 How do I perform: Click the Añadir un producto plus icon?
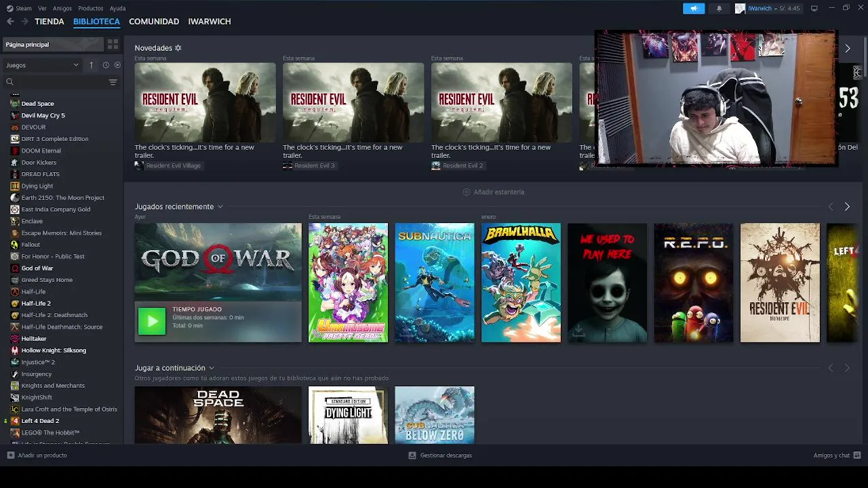(x=10, y=455)
